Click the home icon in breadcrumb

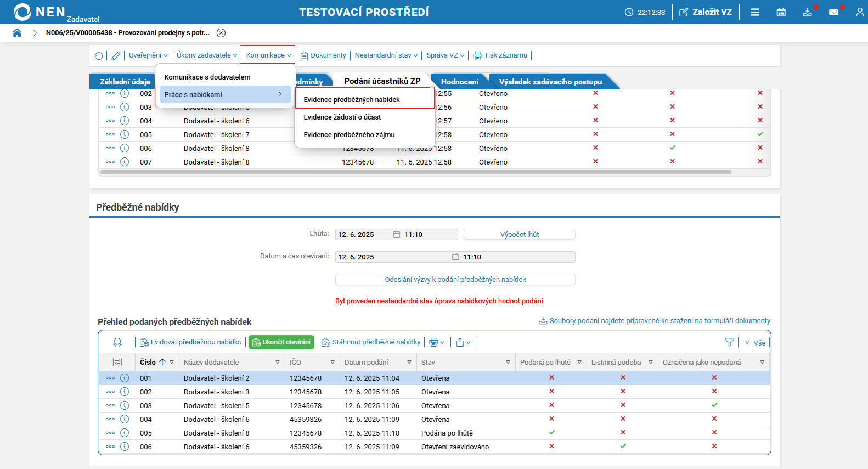(17, 33)
